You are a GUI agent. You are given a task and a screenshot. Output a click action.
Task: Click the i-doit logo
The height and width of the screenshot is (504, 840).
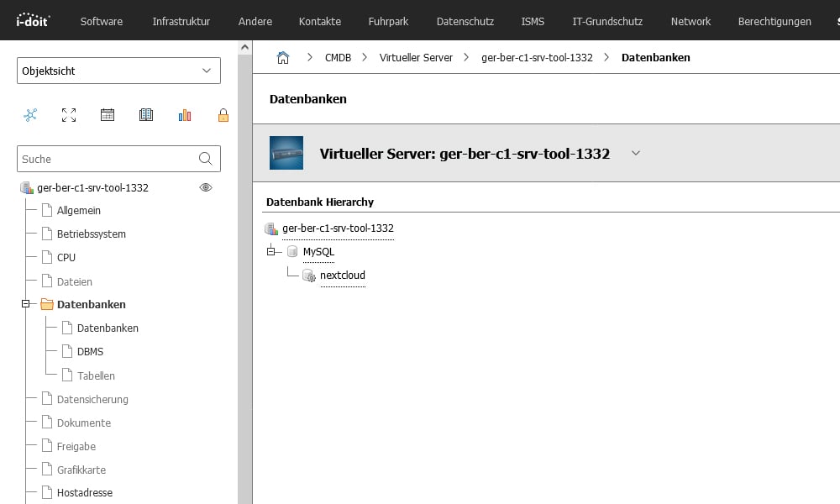(x=34, y=20)
